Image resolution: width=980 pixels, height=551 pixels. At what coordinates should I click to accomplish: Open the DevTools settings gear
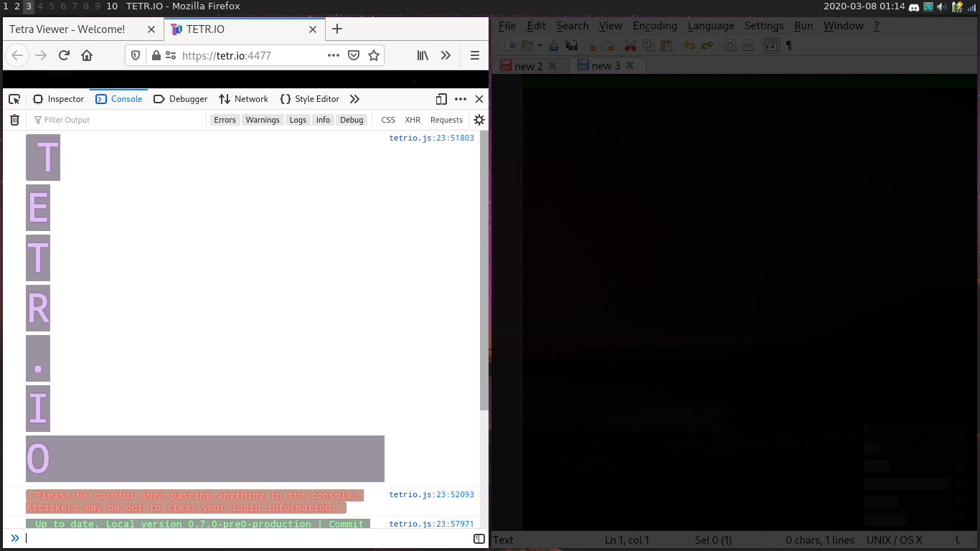[479, 120]
